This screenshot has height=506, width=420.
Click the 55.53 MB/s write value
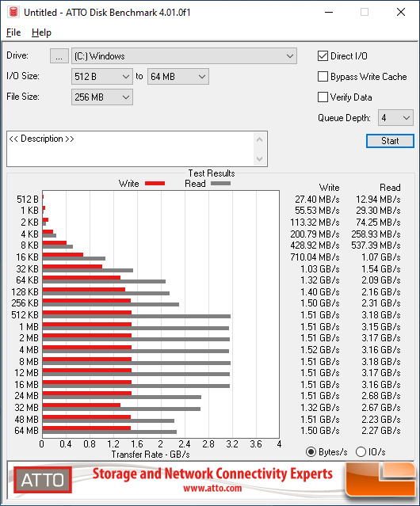click(317, 211)
